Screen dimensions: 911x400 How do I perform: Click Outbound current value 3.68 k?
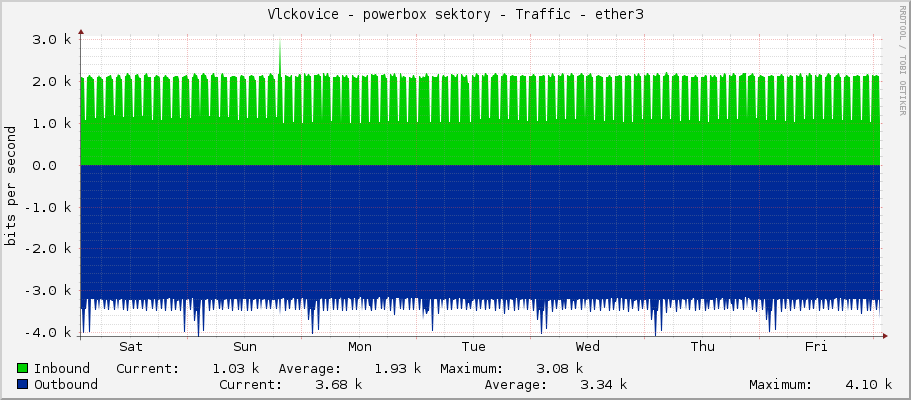pos(338,384)
